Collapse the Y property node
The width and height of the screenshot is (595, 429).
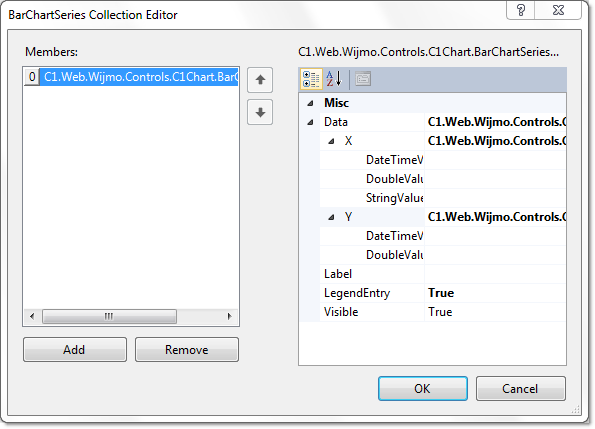(331, 217)
